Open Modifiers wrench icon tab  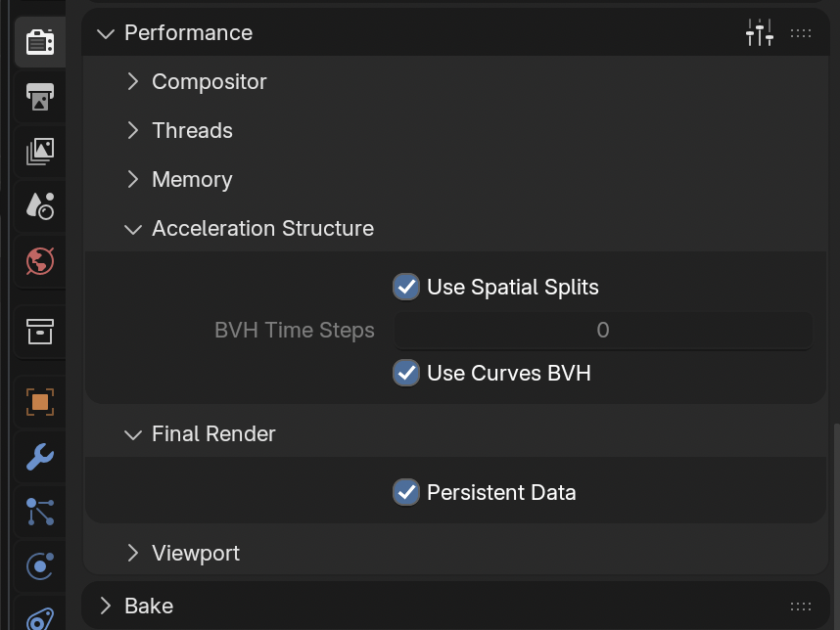pyautogui.click(x=40, y=456)
